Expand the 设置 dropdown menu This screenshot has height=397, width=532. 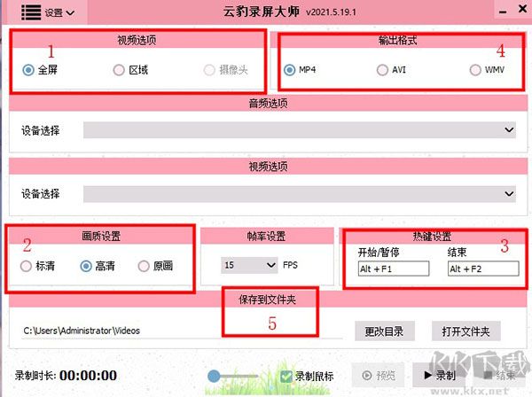[59, 13]
